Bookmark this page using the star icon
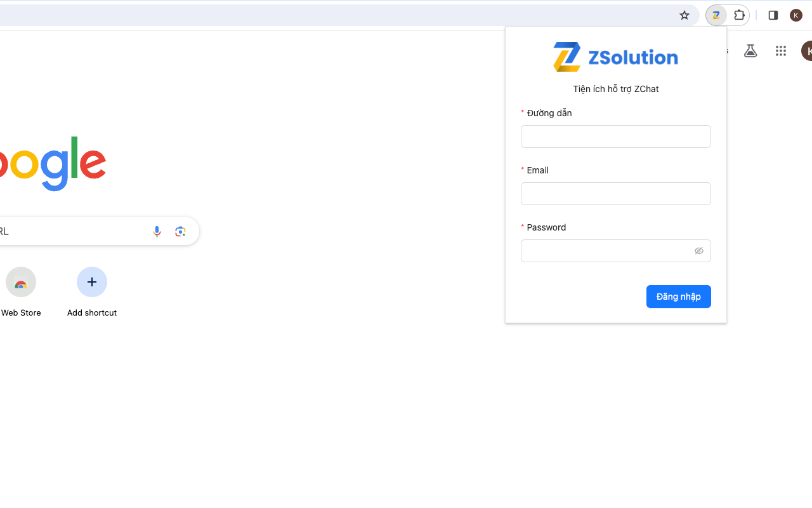 point(684,15)
